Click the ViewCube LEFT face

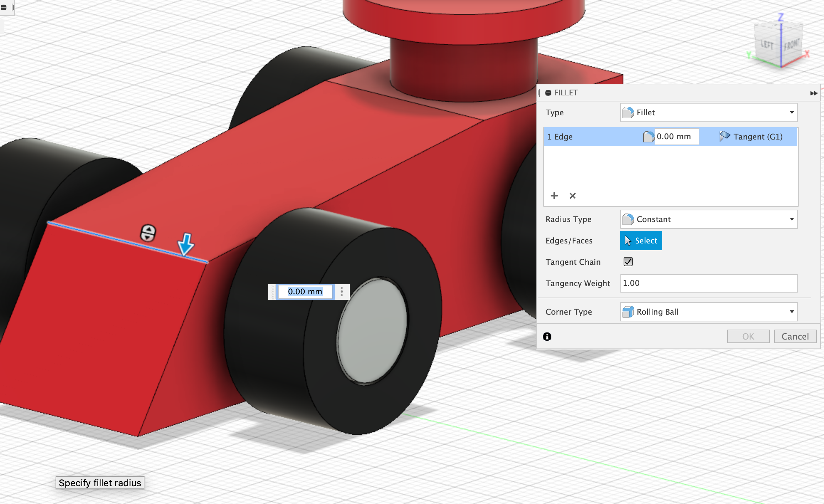767,45
